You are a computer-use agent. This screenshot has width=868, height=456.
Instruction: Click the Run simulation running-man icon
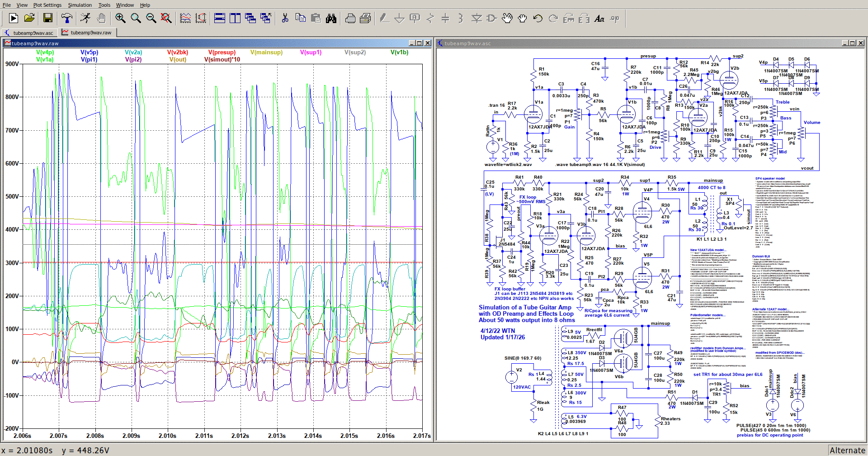coord(85,18)
